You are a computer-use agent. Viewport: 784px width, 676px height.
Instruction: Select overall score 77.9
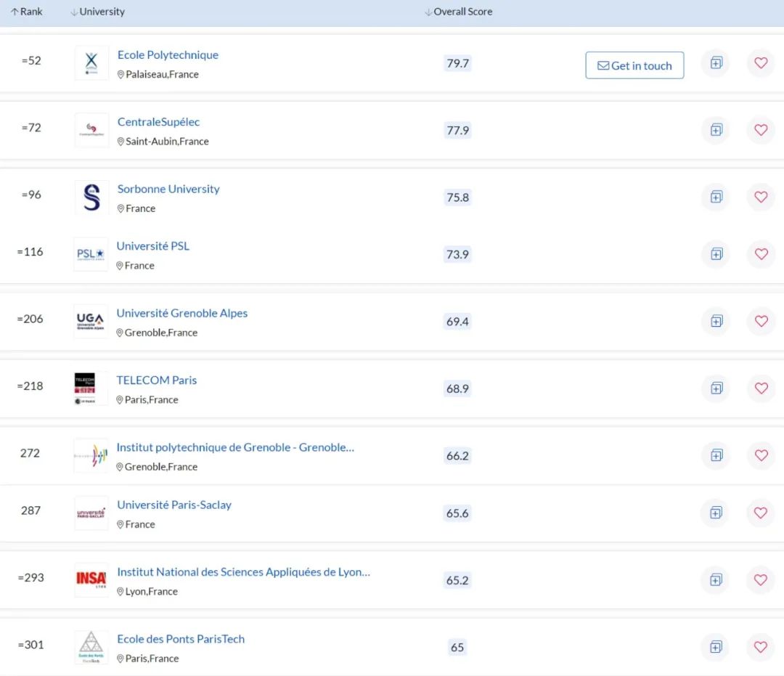click(x=457, y=131)
